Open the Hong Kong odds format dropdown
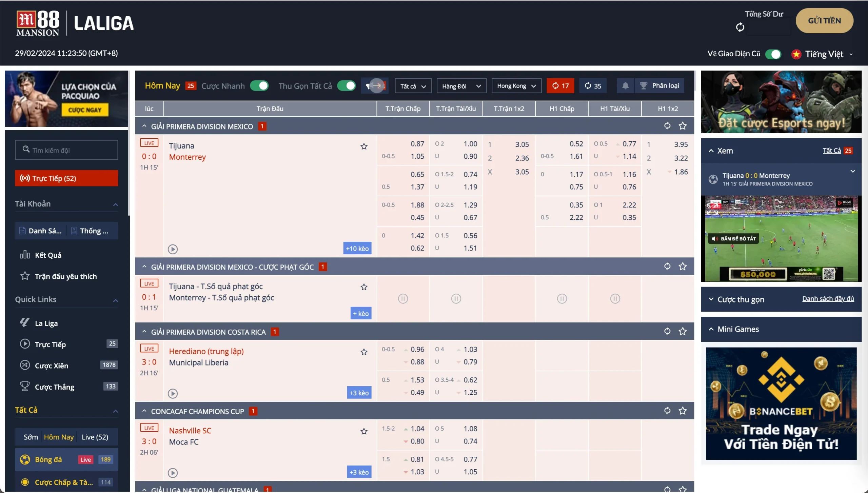Viewport: 868px width, 493px height. pos(516,86)
